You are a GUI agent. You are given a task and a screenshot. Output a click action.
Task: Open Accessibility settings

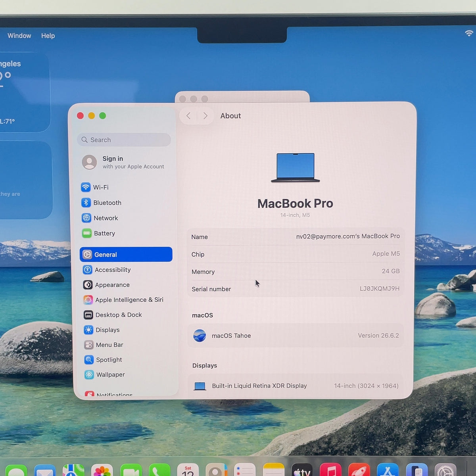126,270
